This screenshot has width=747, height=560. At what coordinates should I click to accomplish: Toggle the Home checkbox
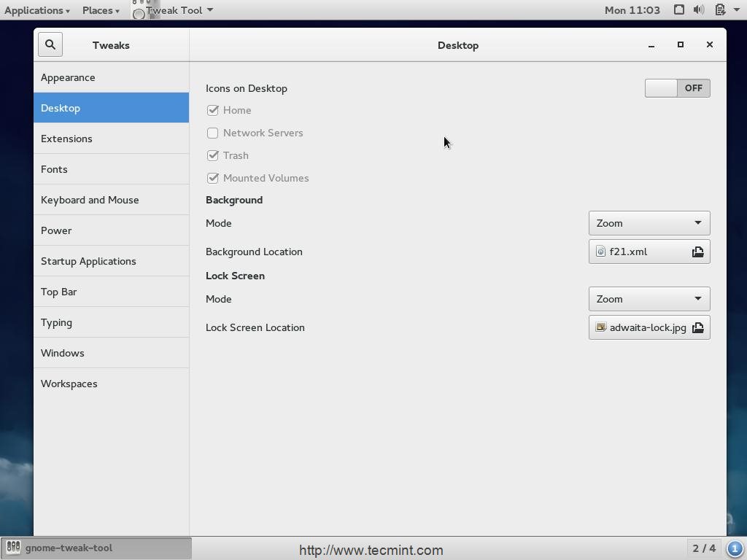click(x=212, y=110)
